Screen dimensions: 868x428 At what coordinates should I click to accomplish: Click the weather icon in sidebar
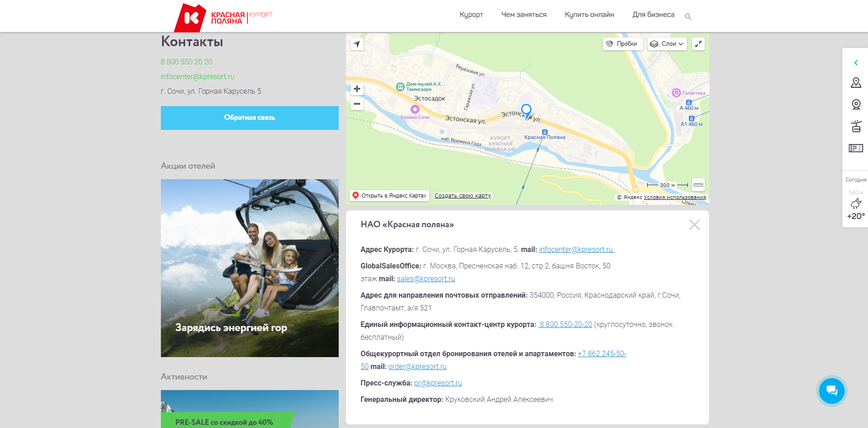click(x=856, y=203)
